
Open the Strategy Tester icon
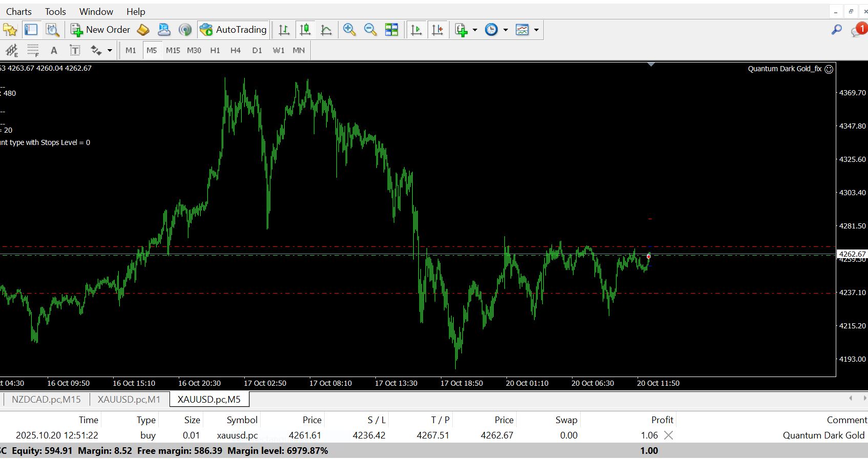pyautogui.click(x=52, y=30)
